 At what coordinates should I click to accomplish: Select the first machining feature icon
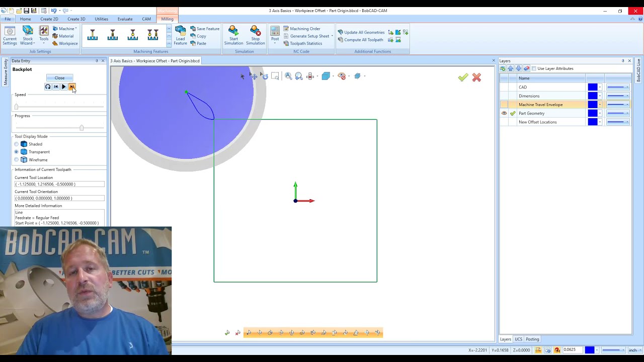[x=93, y=35]
